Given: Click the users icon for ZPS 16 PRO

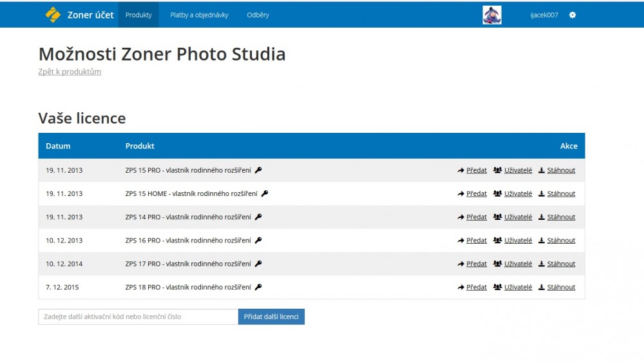Looking at the screenshot, I should [497, 240].
